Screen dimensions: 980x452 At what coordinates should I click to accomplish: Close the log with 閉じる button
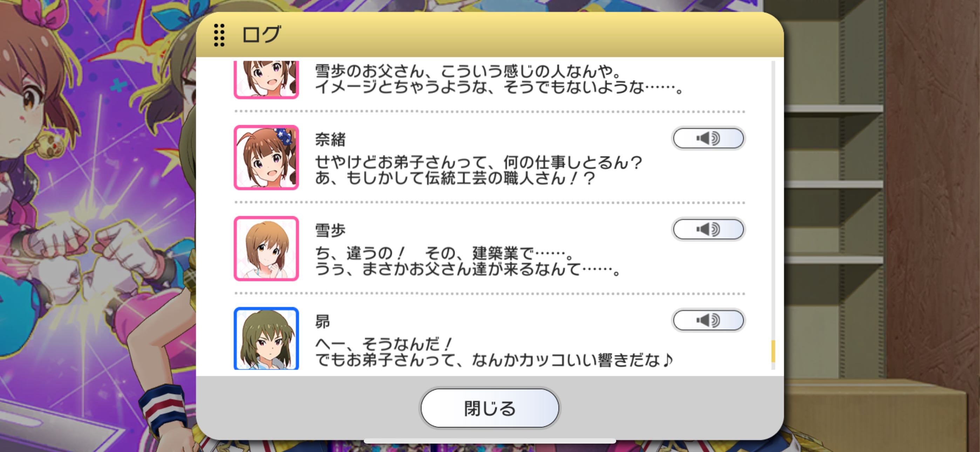490,408
